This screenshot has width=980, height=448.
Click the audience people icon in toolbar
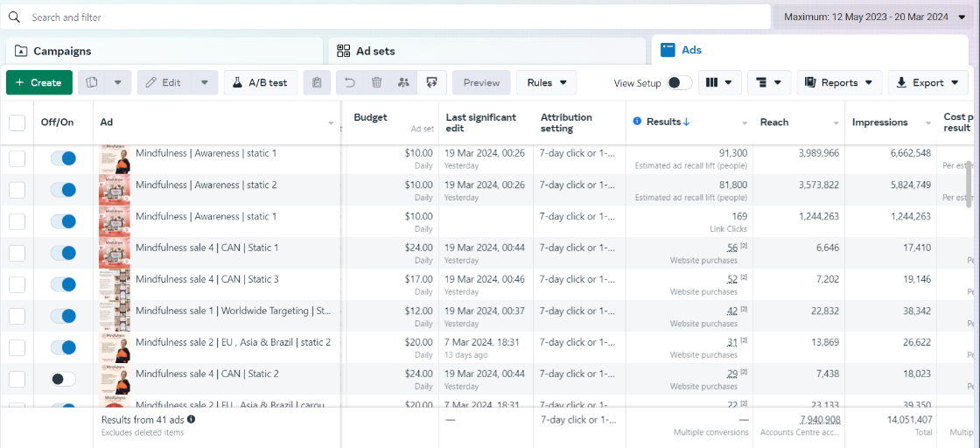(x=403, y=82)
